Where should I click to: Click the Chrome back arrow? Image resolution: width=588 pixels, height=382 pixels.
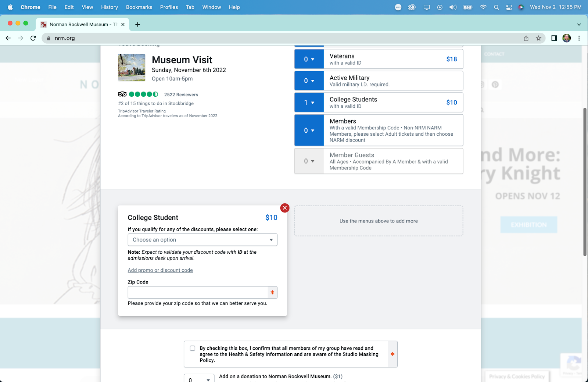(8, 38)
